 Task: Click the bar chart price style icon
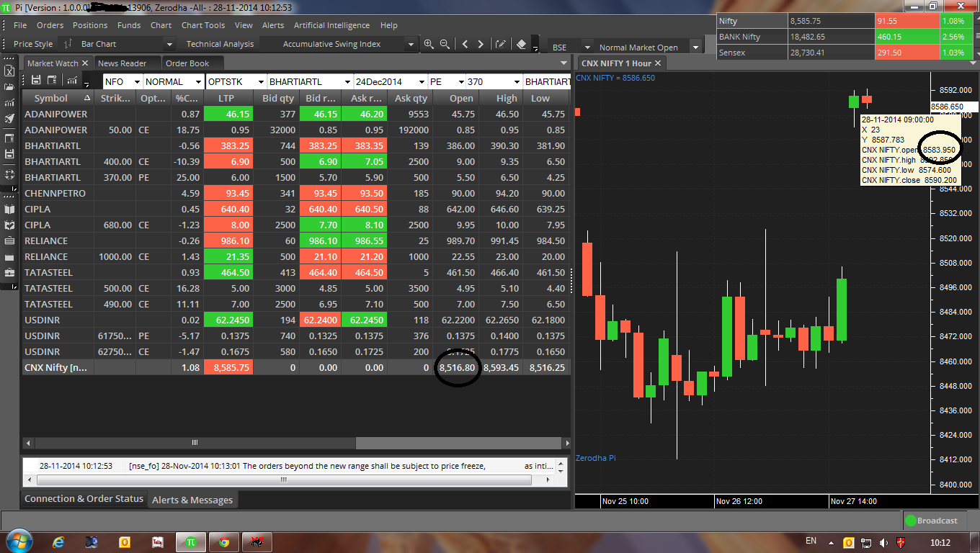[x=68, y=44]
